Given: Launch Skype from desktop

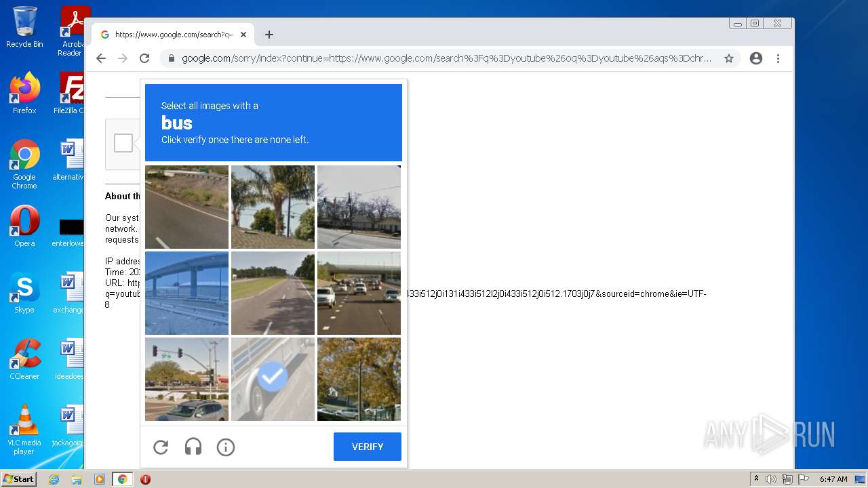Looking at the screenshot, I should coord(24,292).
